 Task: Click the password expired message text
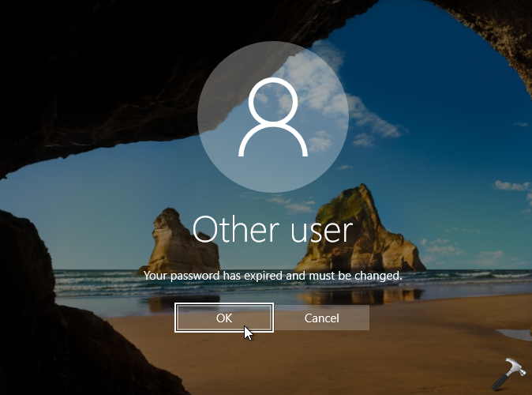[x=272, y=276]
